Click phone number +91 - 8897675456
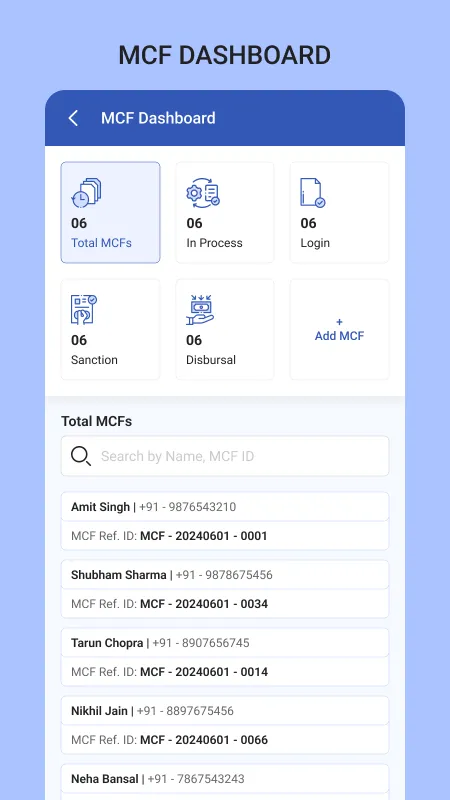Viewport: 450px width, 800px height. 185,711
